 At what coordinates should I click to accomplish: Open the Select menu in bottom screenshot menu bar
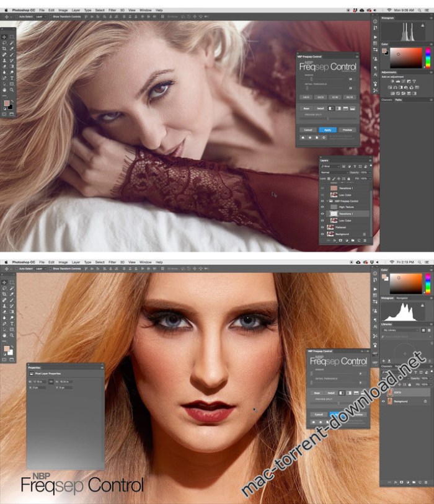100,262
